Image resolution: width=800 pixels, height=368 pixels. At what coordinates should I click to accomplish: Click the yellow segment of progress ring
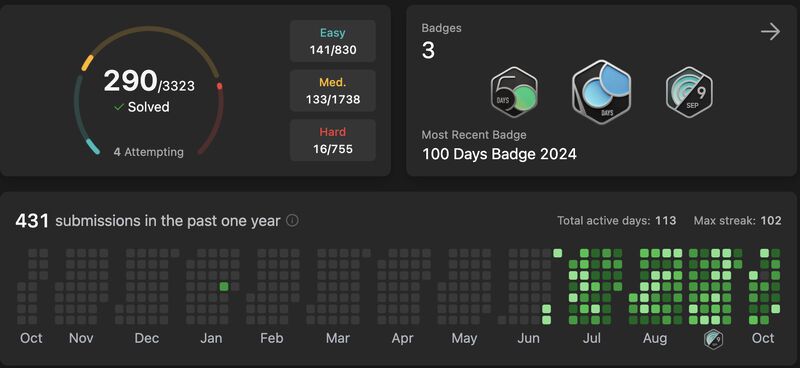point(87,63)
